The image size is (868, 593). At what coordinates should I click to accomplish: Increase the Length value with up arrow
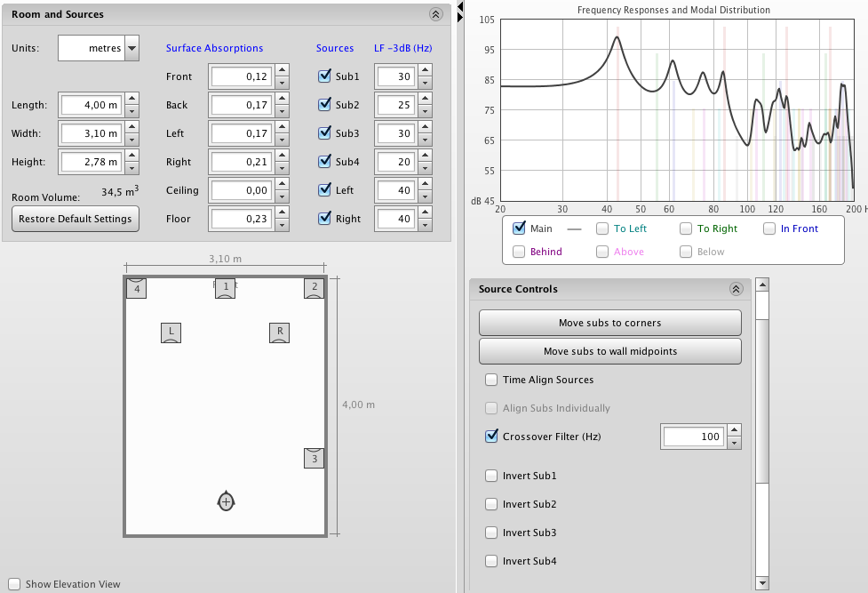pos(131,99)
